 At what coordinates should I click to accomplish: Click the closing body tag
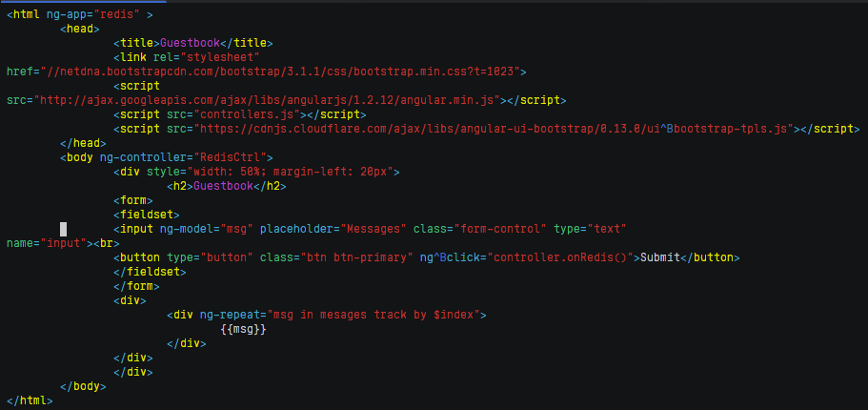[83, 387]
